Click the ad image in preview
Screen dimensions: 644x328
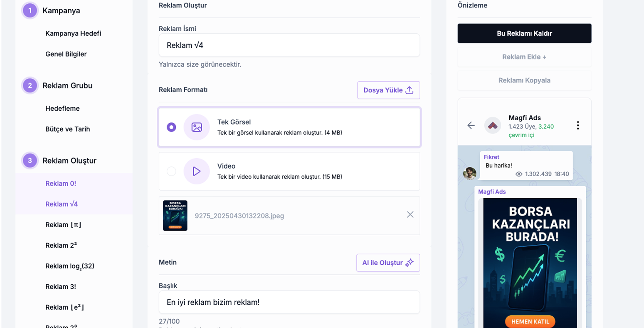tap(530, 263)
